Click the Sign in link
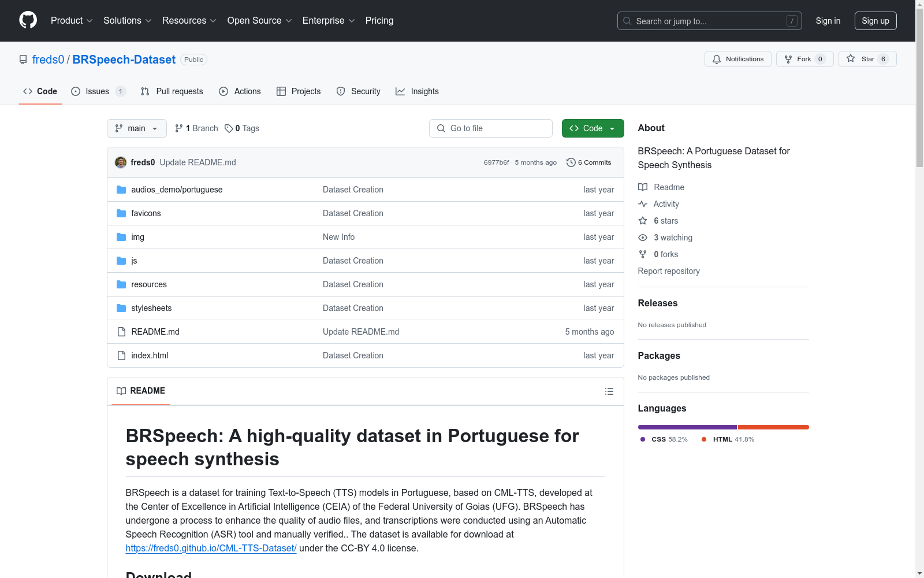This screenshot has height=578, width=924. 828,21
